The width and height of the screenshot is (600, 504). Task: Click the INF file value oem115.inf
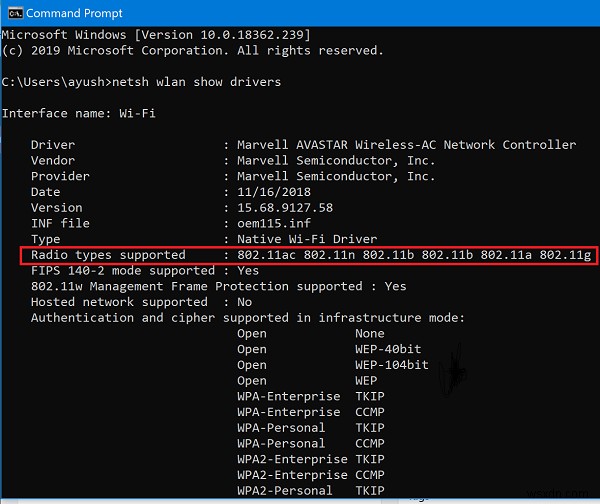274,223
